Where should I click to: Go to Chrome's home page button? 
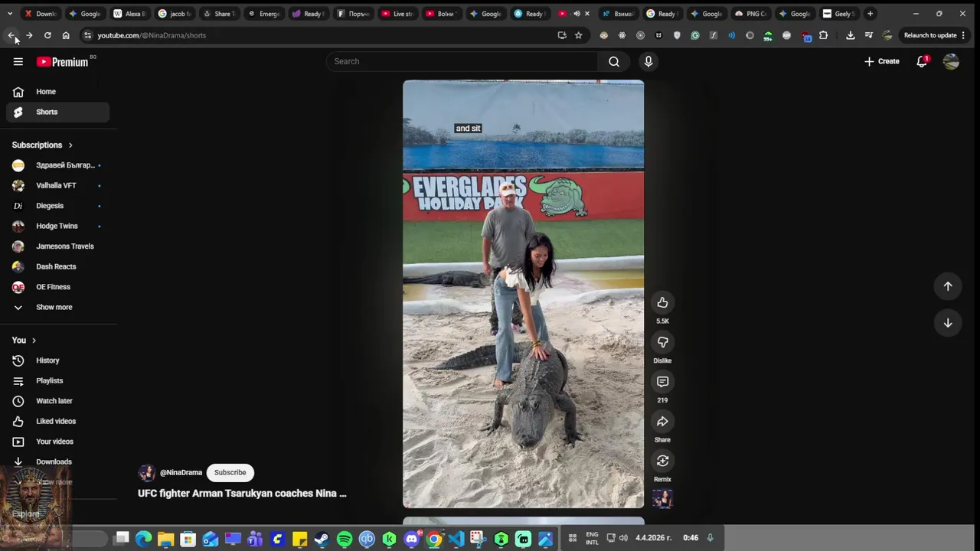pos(66,35)
